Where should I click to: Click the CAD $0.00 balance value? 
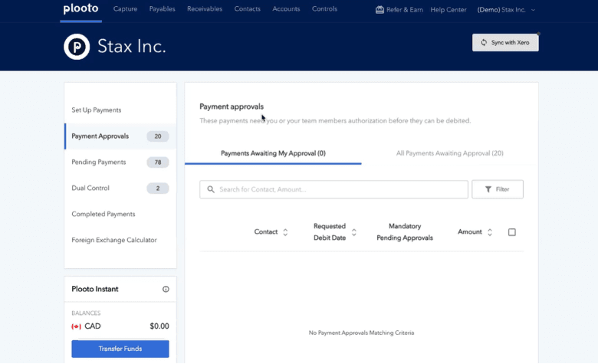click(159, 326)
